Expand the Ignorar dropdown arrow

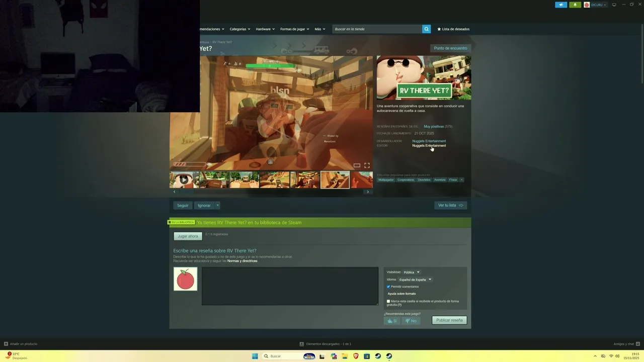click(217, 205)
